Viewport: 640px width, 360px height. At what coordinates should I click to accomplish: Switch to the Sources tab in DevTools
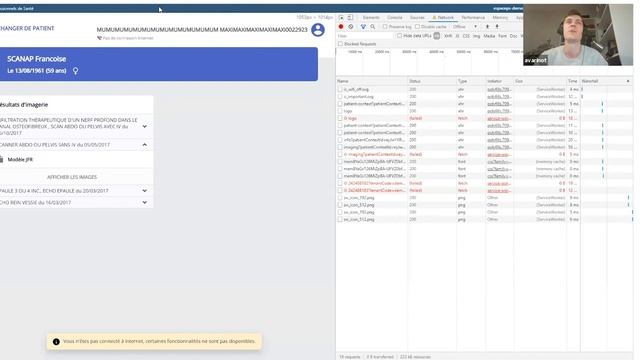tap(417, 18)
